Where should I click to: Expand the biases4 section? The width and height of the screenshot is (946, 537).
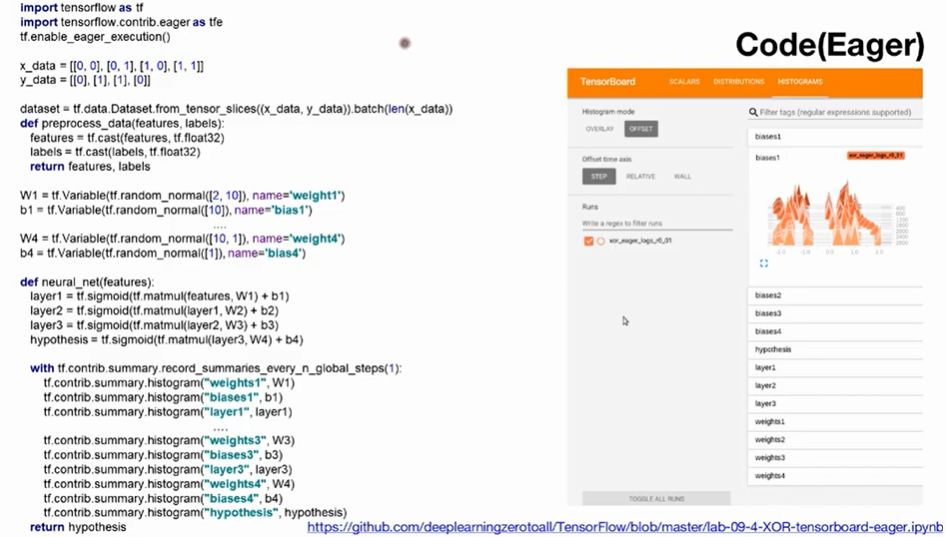pyautogui.click(x=835, y=331)
